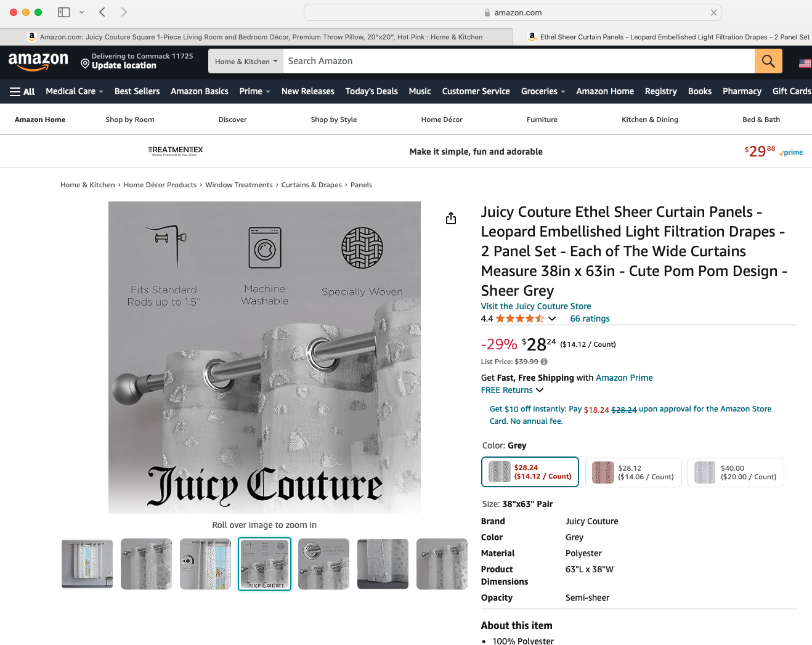
Task: Select the first window curtain thumbnail
Action: pyautogui.click(x=87, y=564)
